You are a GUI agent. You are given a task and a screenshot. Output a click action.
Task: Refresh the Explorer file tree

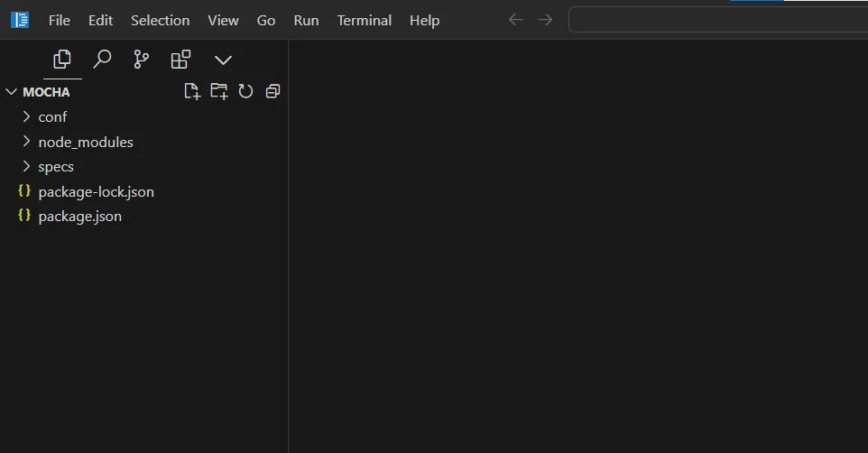(x=245, y=91)
